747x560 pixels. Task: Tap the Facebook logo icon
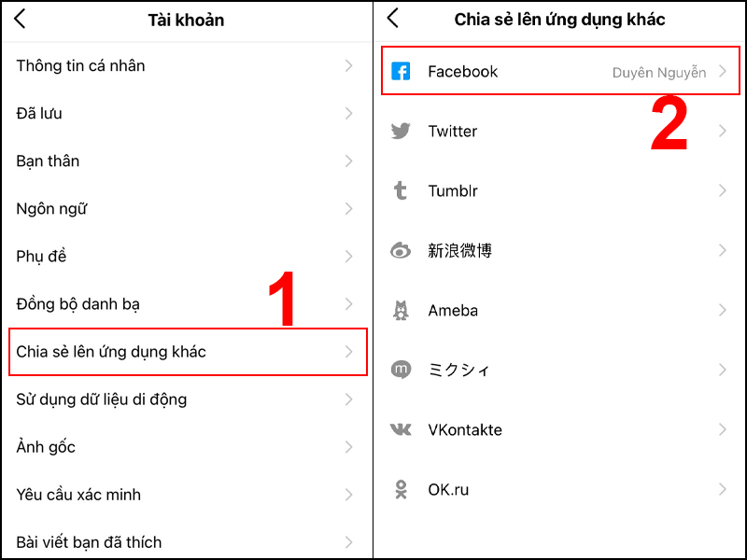(401, 72)
